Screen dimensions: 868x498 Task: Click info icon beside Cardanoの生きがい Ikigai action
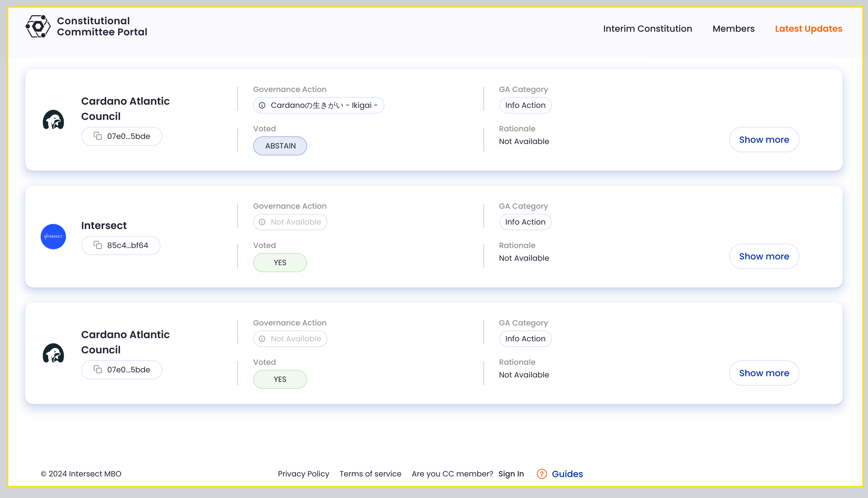262,105
